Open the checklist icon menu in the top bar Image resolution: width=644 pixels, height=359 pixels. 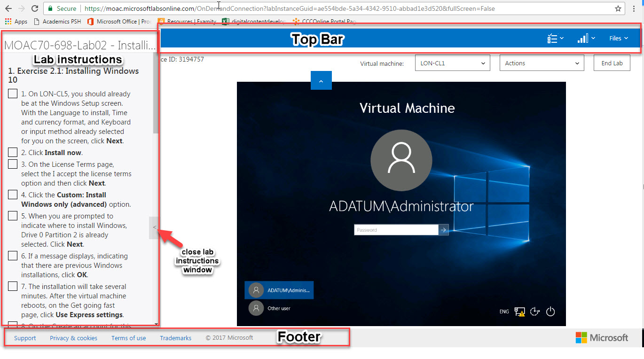click(555, 39)
